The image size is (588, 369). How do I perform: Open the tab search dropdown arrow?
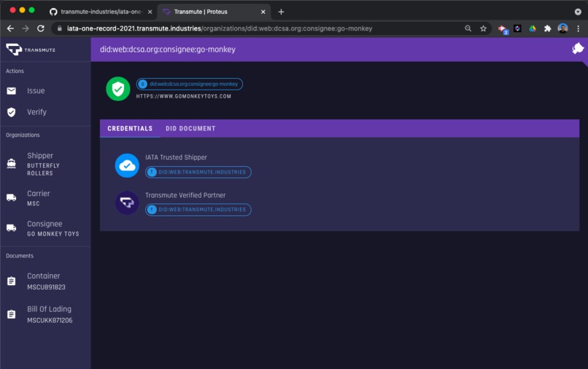click(x=578, y=12)
